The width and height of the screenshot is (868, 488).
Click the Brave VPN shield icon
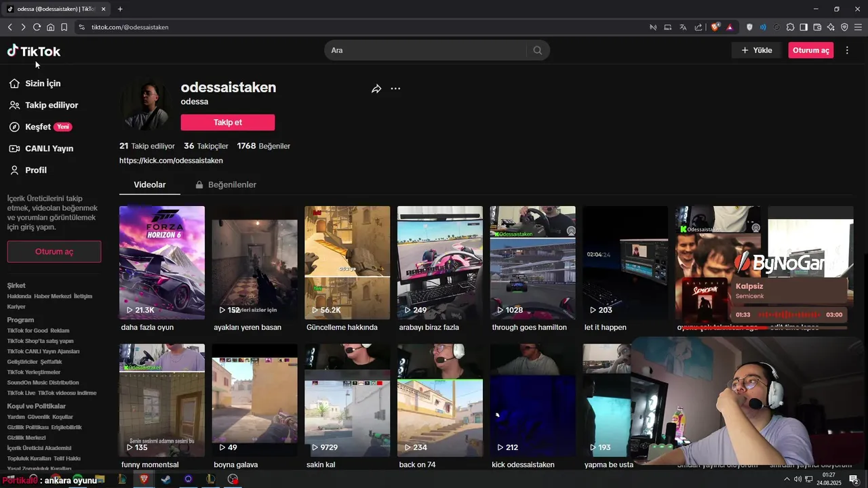click(844, 27)
